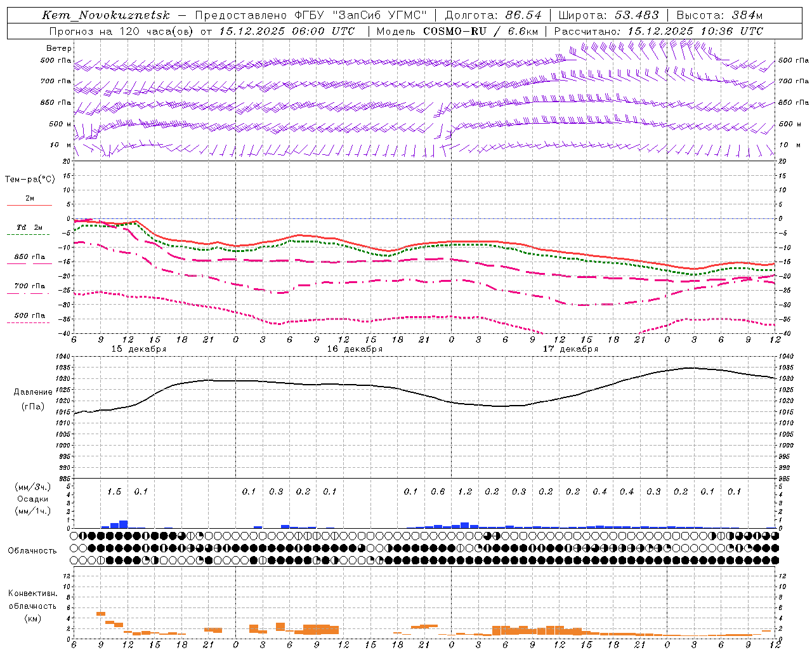Click the '1015' label on the right pressure axis
Screen dimensions: 812x650
785,413
